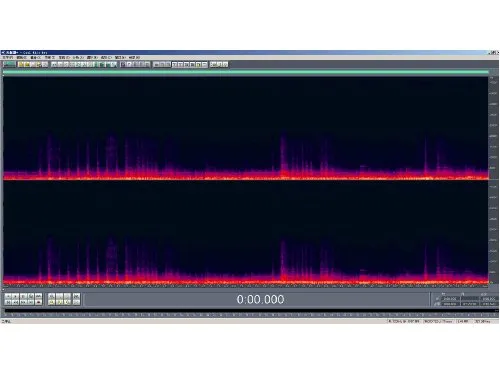Click the Rewind transport button
Image resolution: width=500 pixels, height=375 pixels.
15,302
